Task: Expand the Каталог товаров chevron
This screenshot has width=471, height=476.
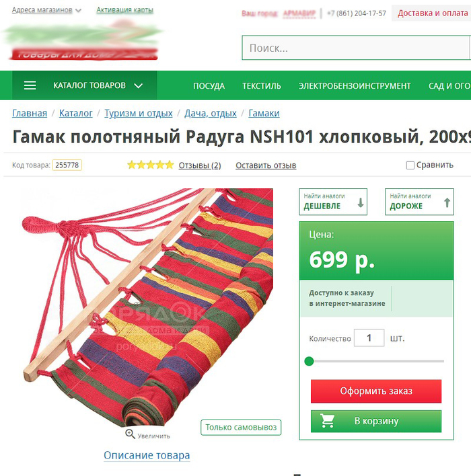Action: [138, 85]
